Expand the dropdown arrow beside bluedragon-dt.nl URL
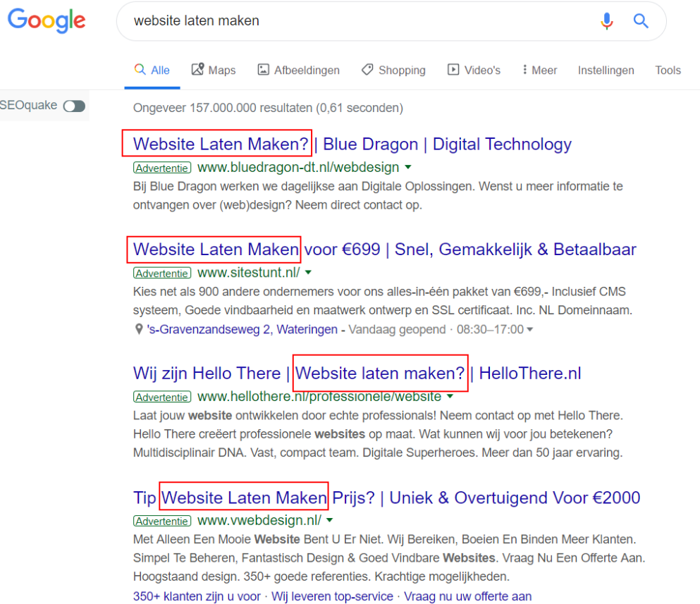 [408, 168]
